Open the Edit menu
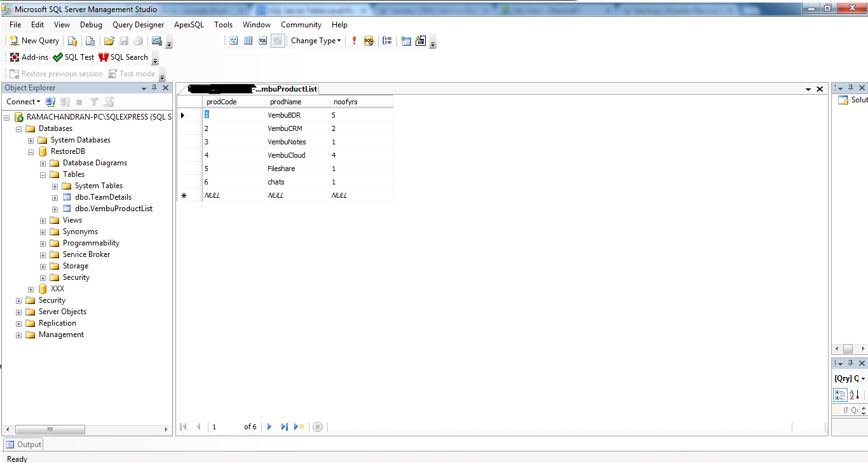Viewport: 868px width, 463px height. click(x=37, y=25)
